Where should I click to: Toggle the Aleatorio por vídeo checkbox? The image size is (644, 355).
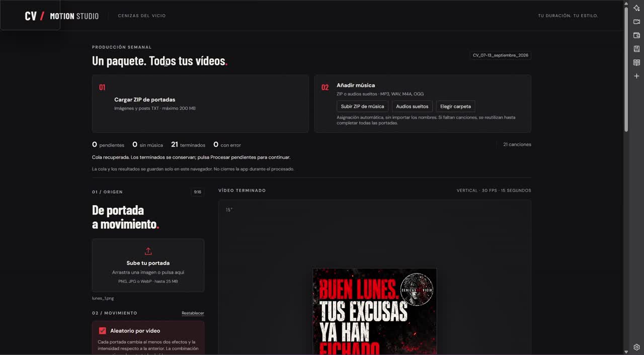coord(103,330)
